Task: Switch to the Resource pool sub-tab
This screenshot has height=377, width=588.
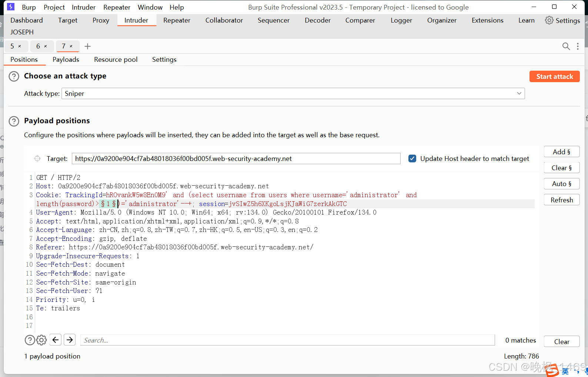Action: [116, 60]
